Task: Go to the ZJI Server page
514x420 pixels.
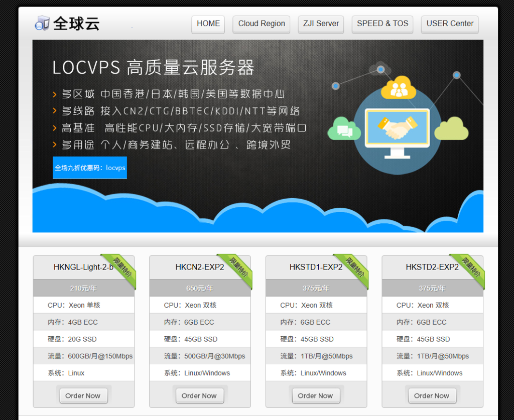Action: pos(321,24)
